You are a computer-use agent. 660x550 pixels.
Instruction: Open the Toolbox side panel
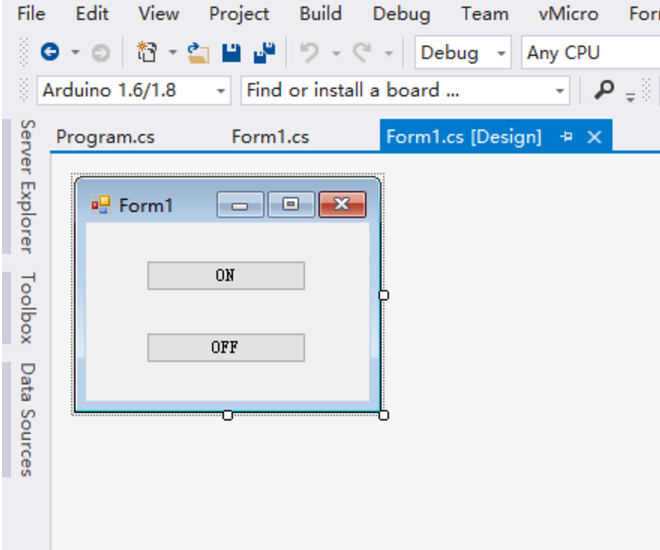click(28, 308)
